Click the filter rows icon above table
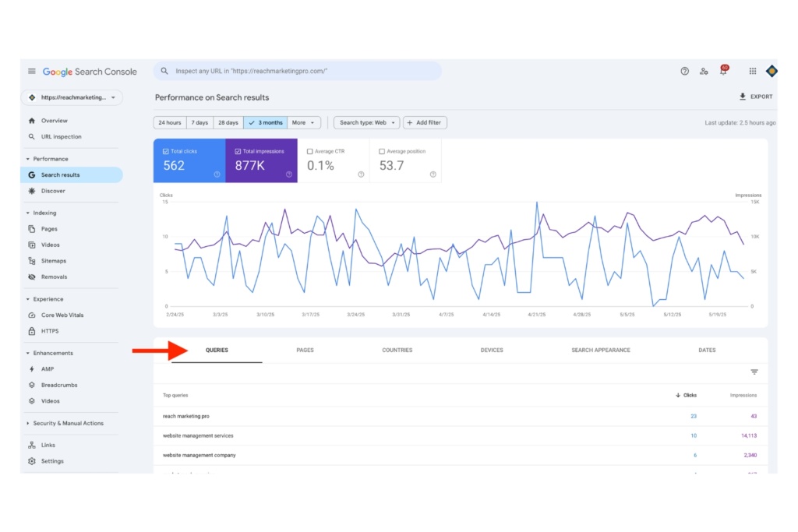 [x=754, y=372]
